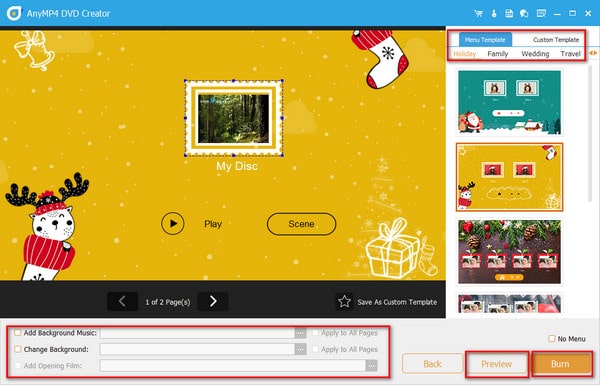The width and height of the screenshot is (600, 385).
Task: Choose the yellow reindeer Christmas template
Action: click(x=509, y=177)
